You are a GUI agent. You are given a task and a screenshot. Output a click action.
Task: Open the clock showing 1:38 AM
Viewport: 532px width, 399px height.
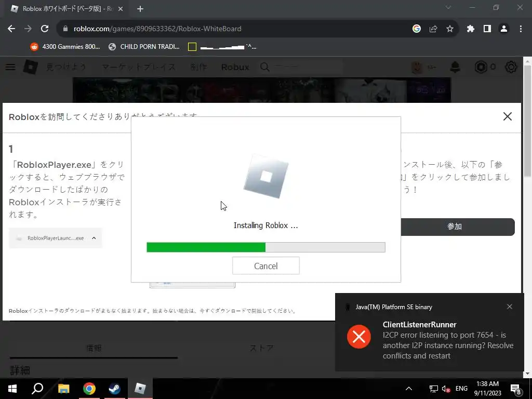(487, 389)
